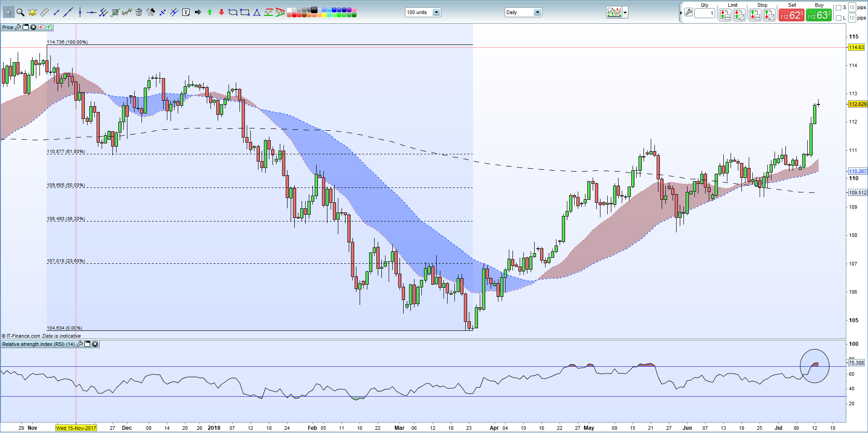Close the Price panel with X icon
This screenshot has width=868, height=433.
(33, 27)
